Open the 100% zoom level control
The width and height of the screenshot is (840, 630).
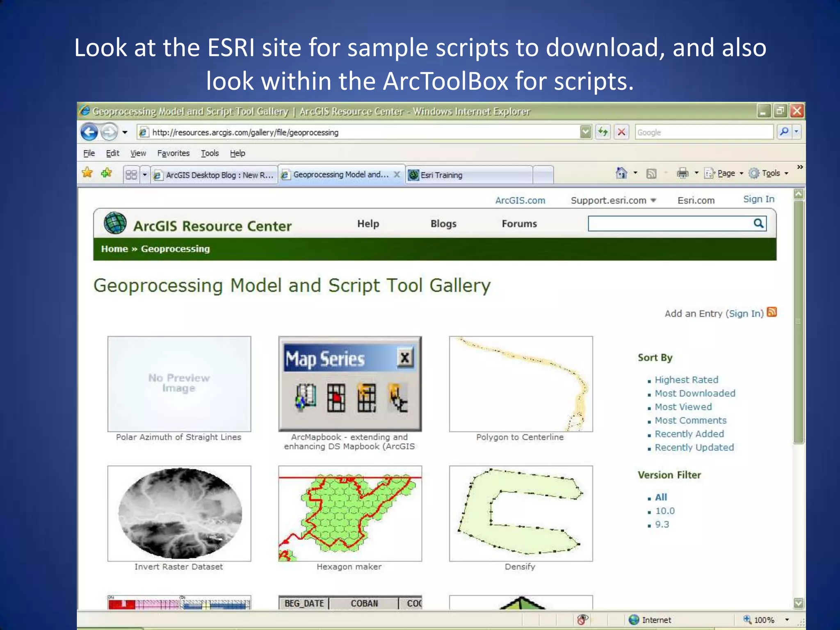766,620
